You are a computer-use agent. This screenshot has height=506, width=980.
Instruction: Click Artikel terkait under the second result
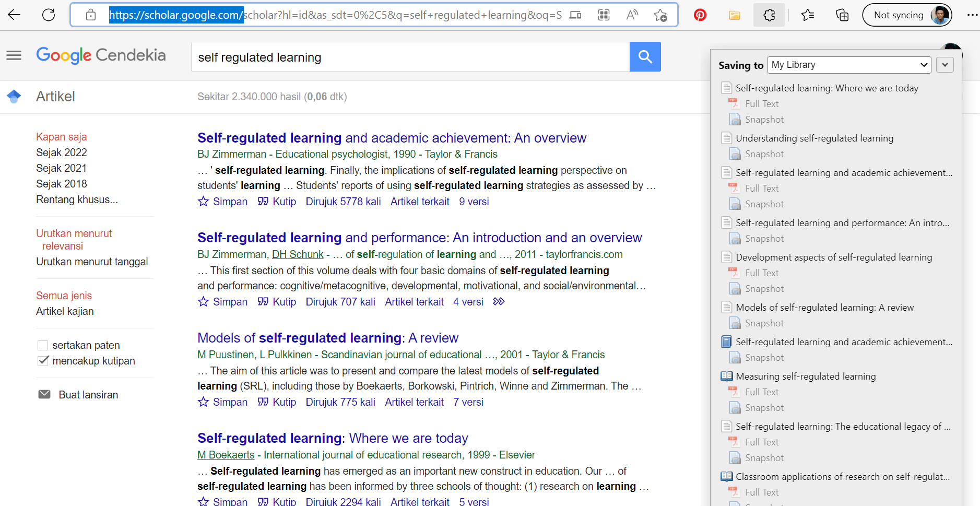point(415,302)
